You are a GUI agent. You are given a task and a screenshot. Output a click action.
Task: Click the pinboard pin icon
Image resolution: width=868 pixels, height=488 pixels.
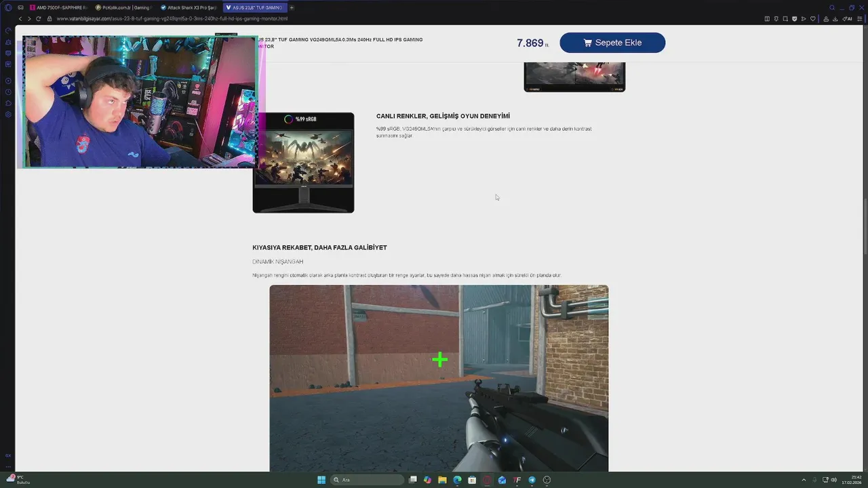click(776, 18)
